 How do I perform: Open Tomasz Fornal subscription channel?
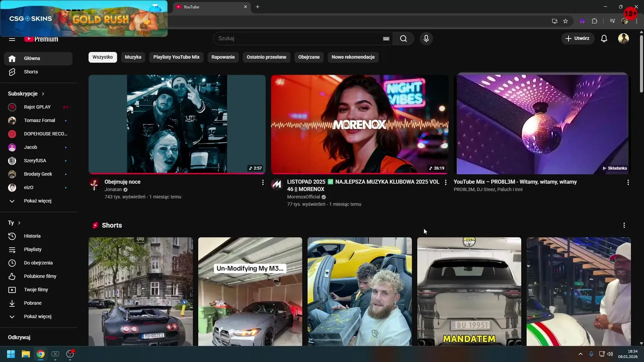[x=38, y=121]
